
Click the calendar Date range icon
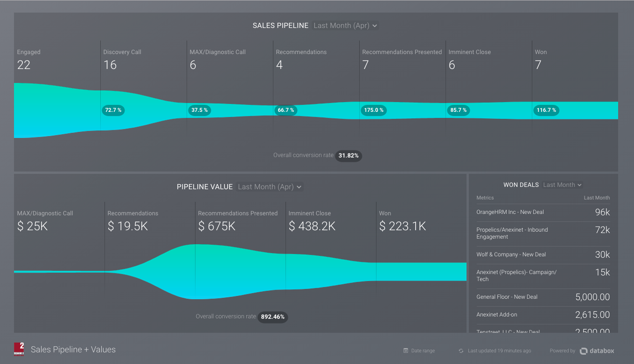click(406, 350)
